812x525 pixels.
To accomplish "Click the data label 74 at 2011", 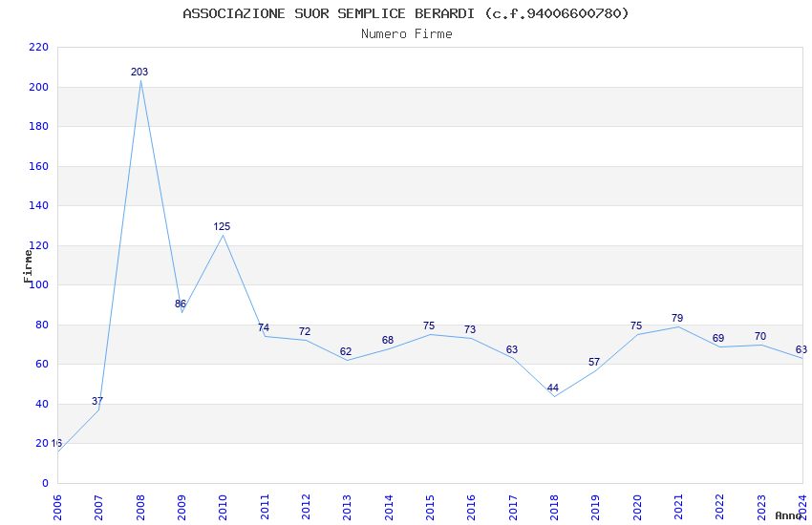I will tap(264, 327).
